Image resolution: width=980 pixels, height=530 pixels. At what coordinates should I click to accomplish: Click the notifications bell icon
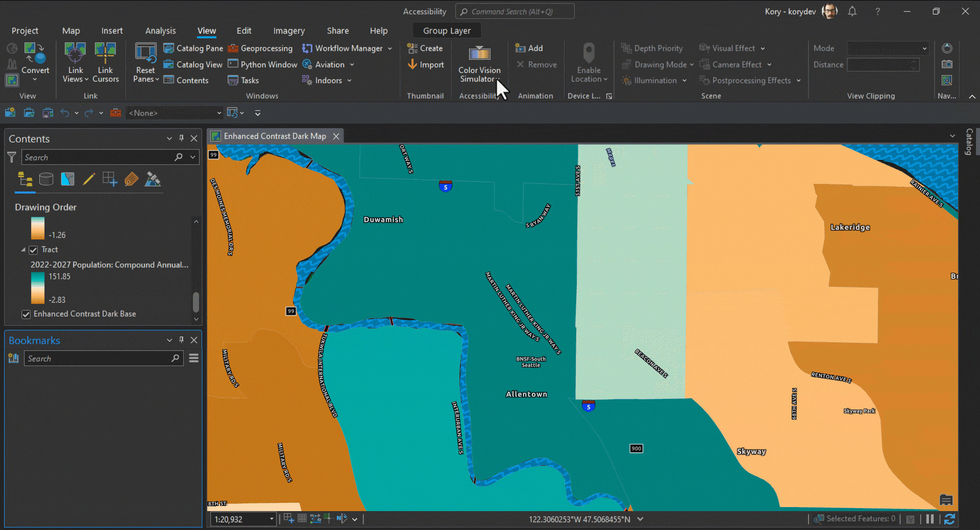(852, 11)
